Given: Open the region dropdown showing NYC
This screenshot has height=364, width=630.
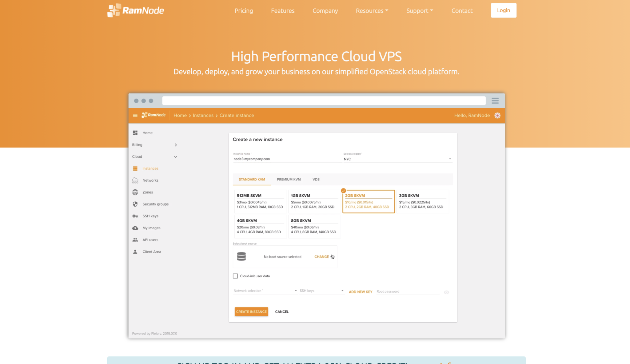Looking at the screenshot, I should click(397, 159).
